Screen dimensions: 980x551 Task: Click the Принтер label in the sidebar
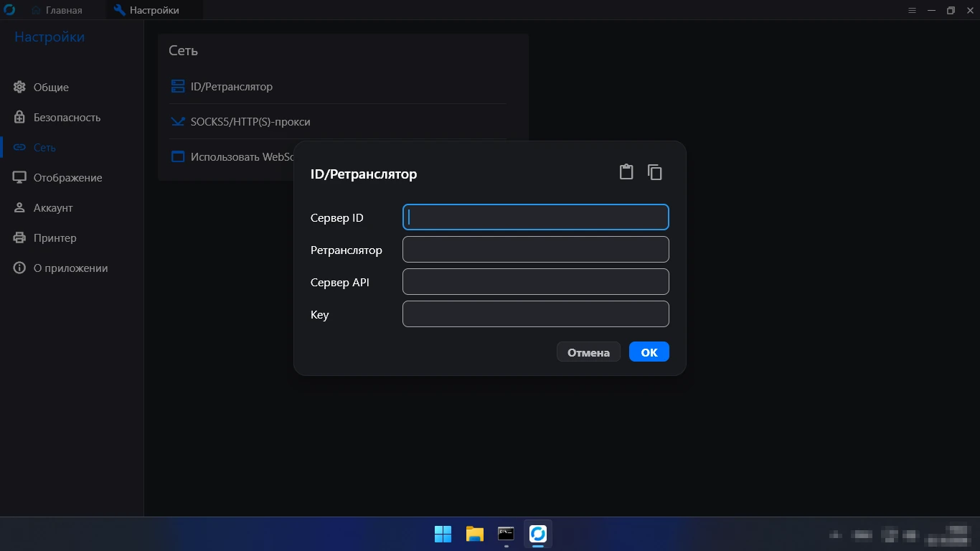coord(55,237)
